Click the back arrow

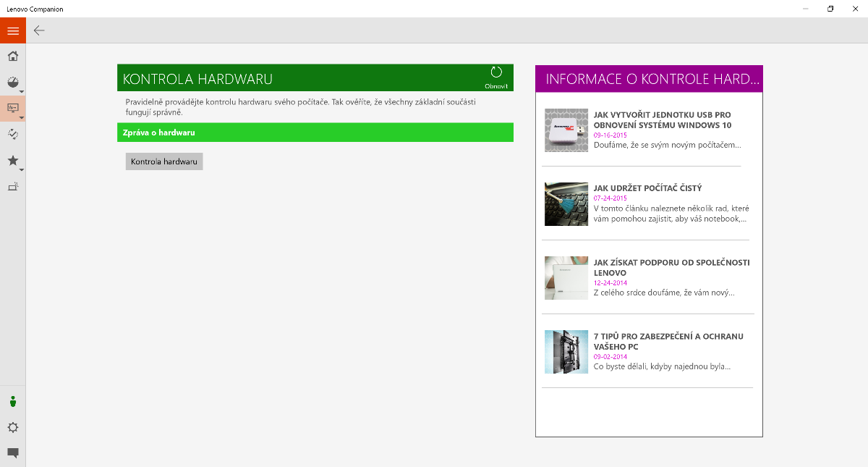[39, 30]
